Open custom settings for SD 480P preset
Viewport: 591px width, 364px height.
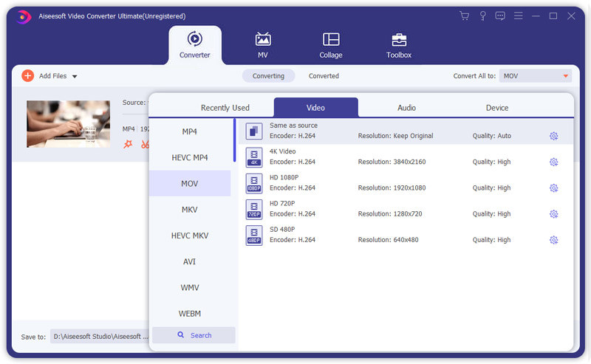click(x=553, y=240)
